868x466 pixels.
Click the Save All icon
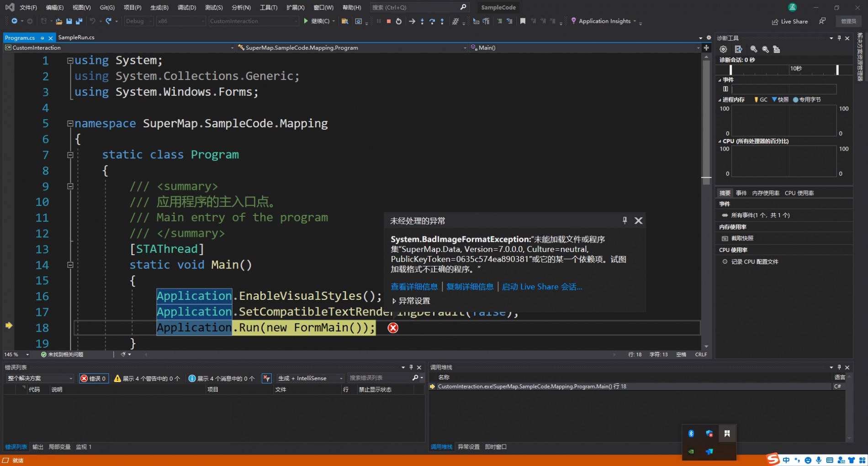pos(79,21)
